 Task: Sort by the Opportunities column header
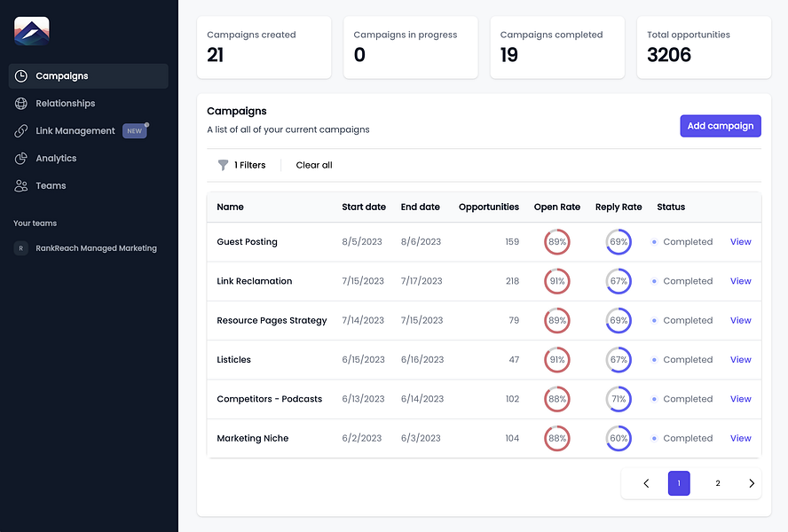tap(488, 207)
